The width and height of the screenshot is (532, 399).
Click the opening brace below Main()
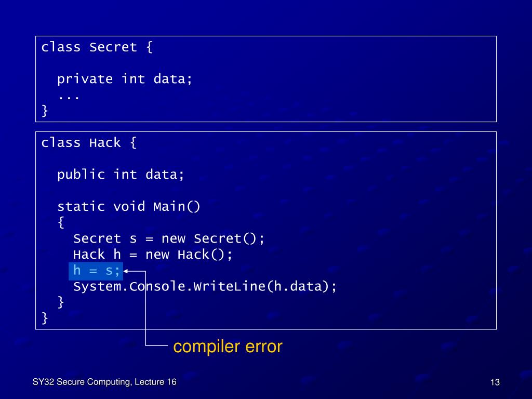[x=61, y=222]
